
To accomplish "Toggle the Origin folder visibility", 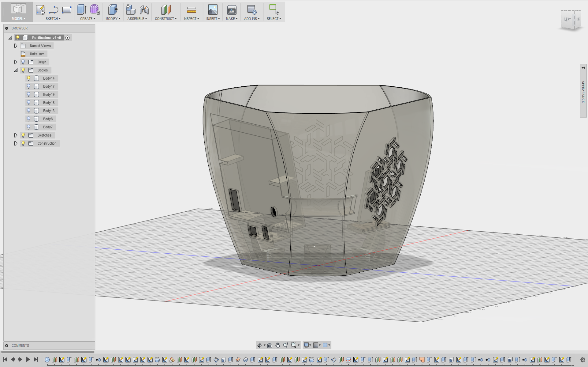I will click(23, 62).
